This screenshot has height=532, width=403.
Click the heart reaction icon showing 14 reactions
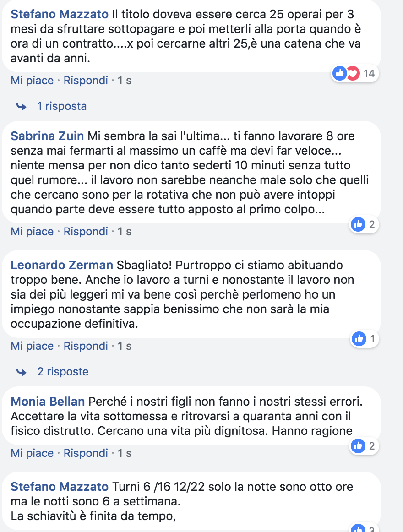(x=352, y=73)
